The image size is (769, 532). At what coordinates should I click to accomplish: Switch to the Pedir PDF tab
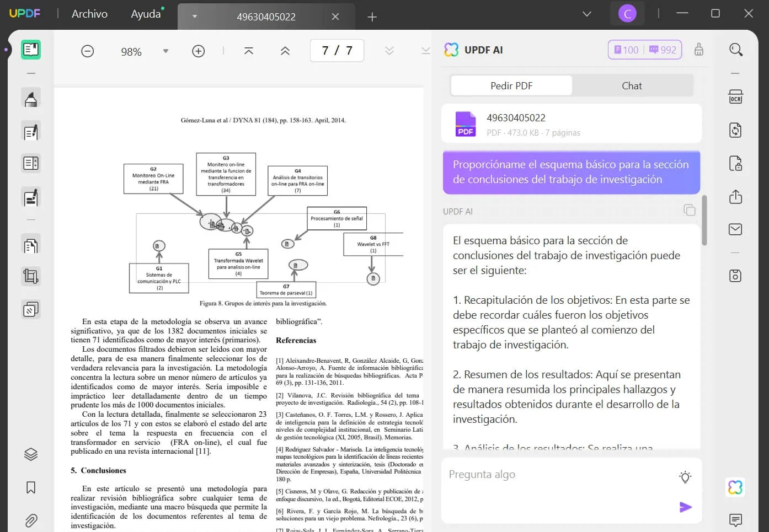click(511, 85)
